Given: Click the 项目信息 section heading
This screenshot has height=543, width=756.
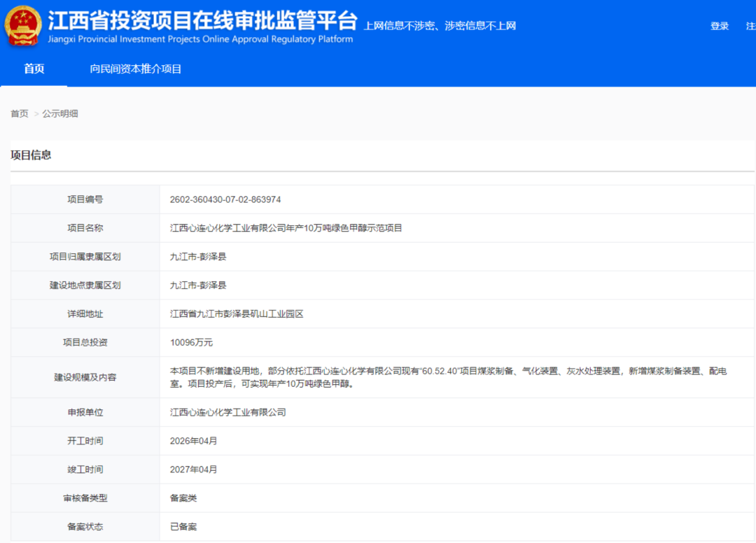Looking at the screenshot, I should (x=31, y=155).
